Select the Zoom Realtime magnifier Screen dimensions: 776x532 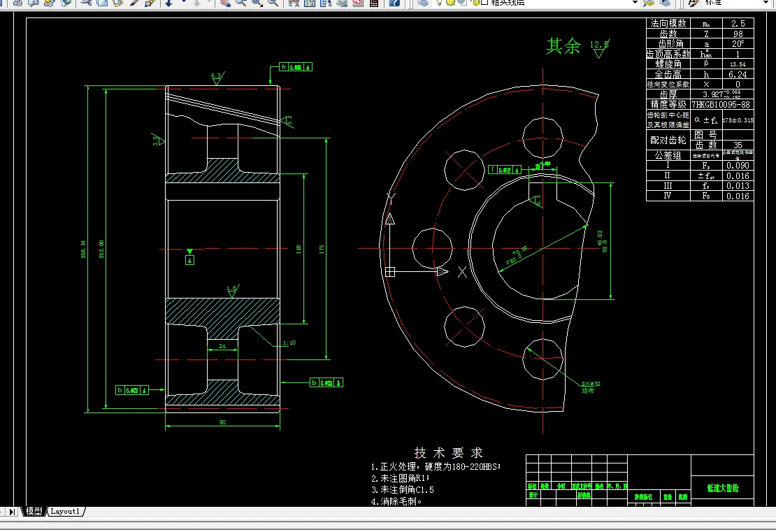pos(240,3)
